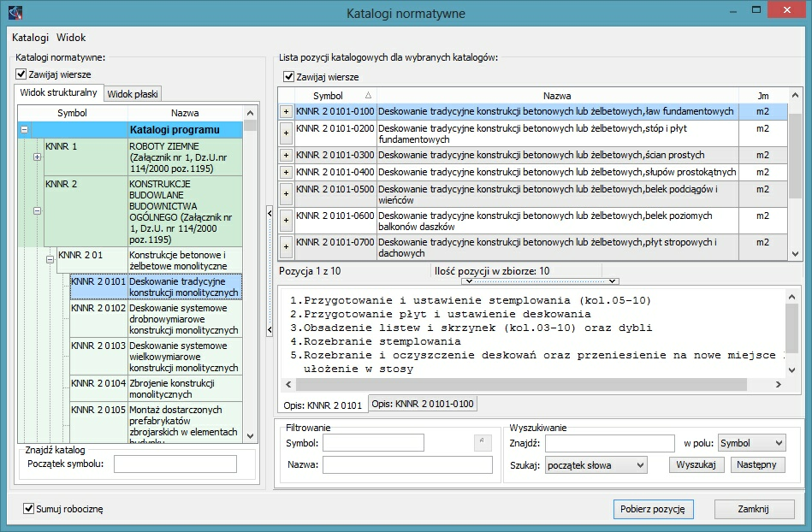The height and width of the screenshot is (532, 812).
Task: Open the Szukaj 'początek słowa' dropdown
Action: (596, 465)
